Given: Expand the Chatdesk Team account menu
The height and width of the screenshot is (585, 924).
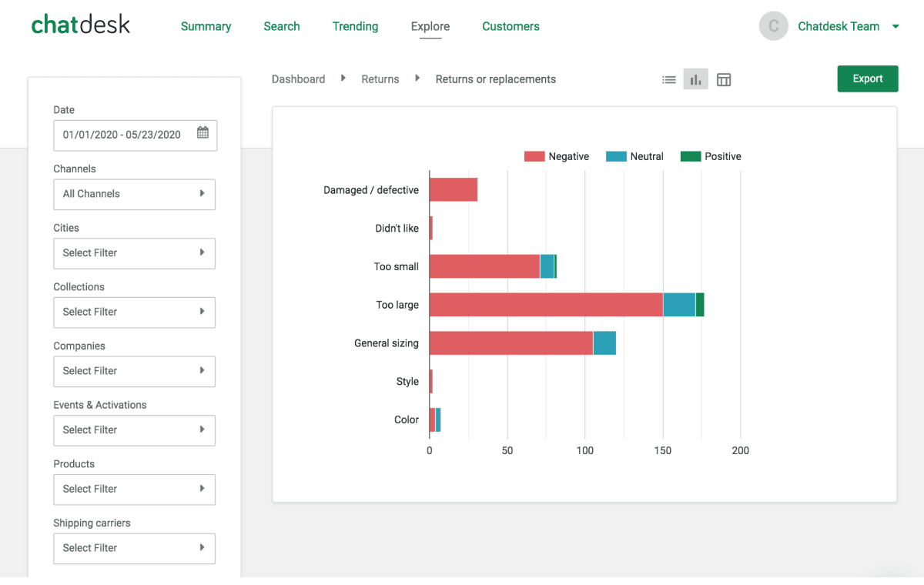Looking at the screenshot, I should tap(895, 25).
